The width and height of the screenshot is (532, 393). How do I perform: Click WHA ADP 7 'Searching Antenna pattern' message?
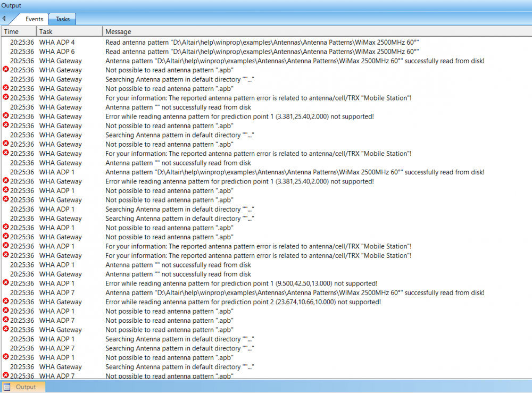tap(179, 348)
